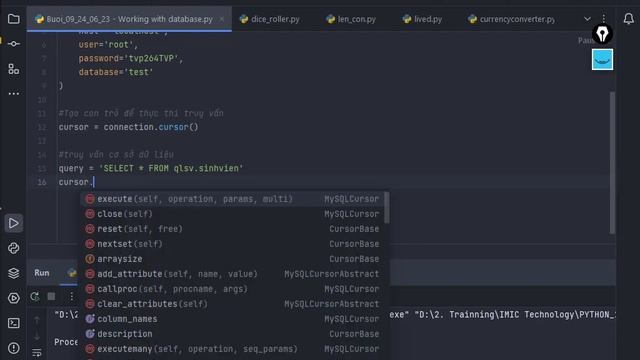This screenshot has width=640, height=360.
Task: Show more tool windows ellipsis
Action: pyautogui.click(x=13, y=94)
